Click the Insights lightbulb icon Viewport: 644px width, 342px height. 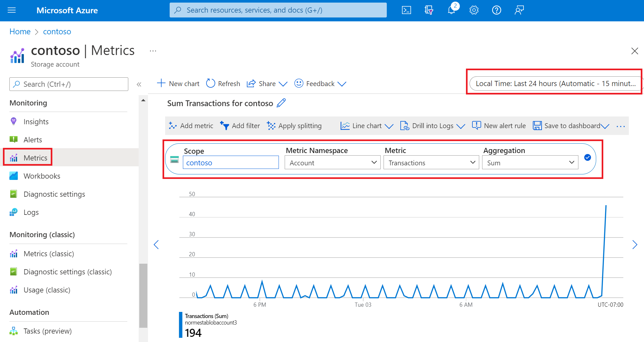pos(14,122)
